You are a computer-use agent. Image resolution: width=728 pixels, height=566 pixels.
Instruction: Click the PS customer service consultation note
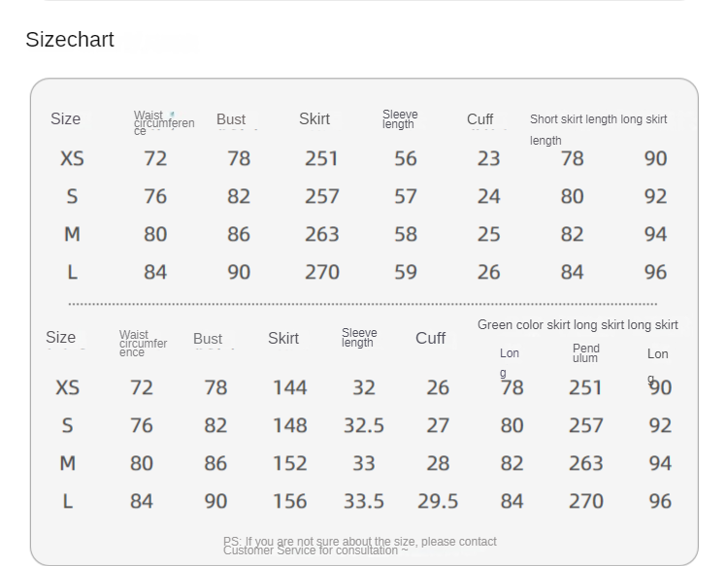point(359,546)
